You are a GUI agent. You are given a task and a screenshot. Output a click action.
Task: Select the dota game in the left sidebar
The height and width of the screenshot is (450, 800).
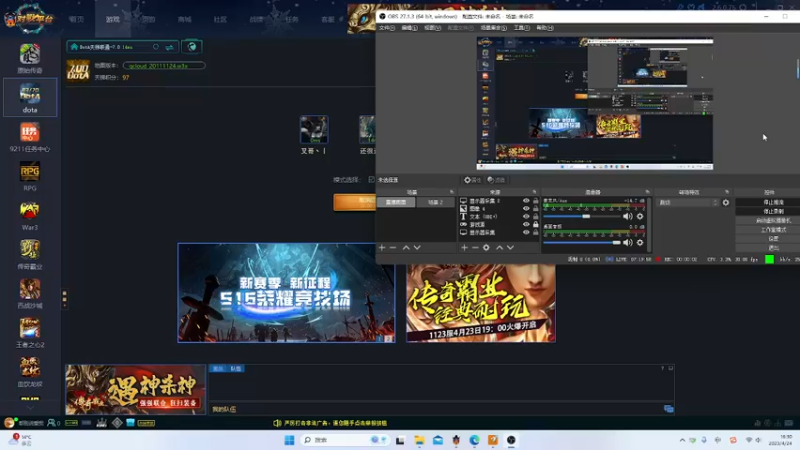30,97
